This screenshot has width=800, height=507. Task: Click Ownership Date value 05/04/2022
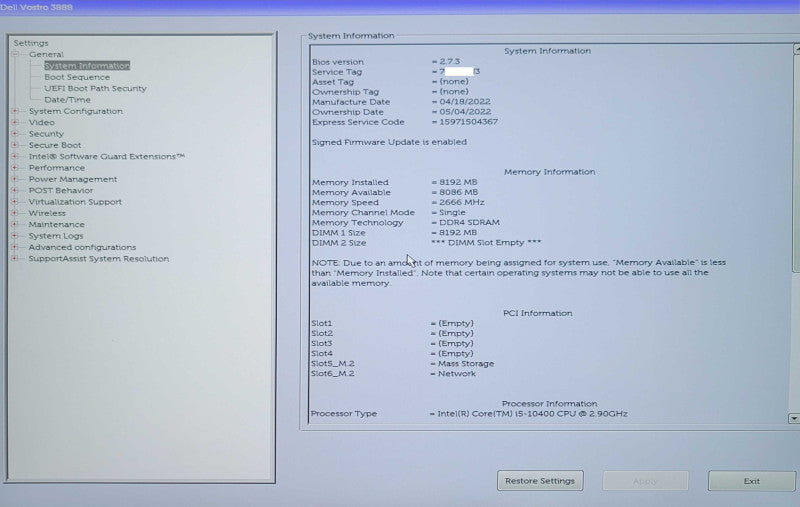[465, 112]
